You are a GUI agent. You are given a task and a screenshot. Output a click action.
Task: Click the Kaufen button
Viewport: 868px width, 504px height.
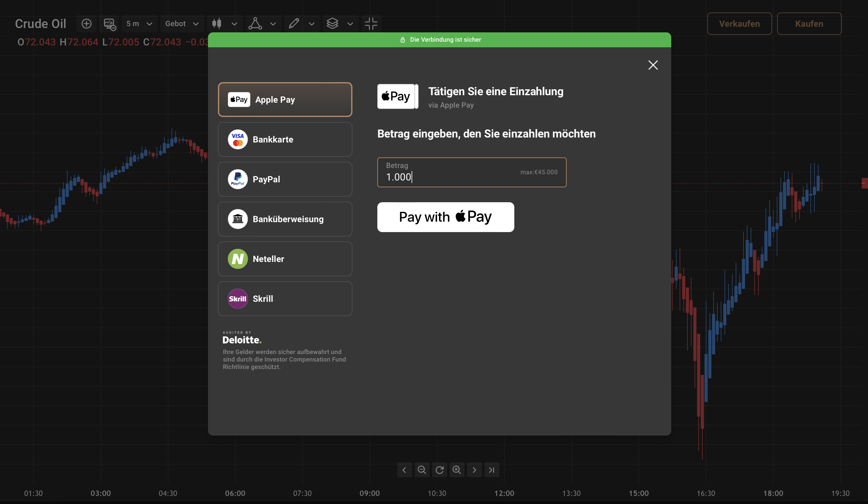(809, 24)
